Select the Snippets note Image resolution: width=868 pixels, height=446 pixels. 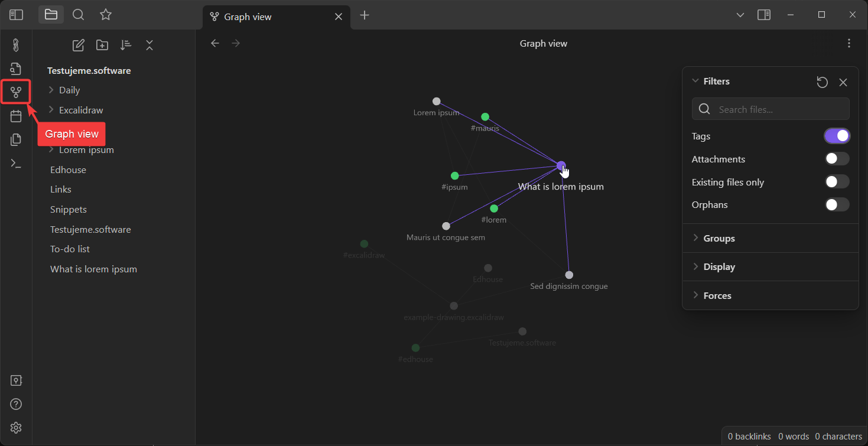pos(68,209)
